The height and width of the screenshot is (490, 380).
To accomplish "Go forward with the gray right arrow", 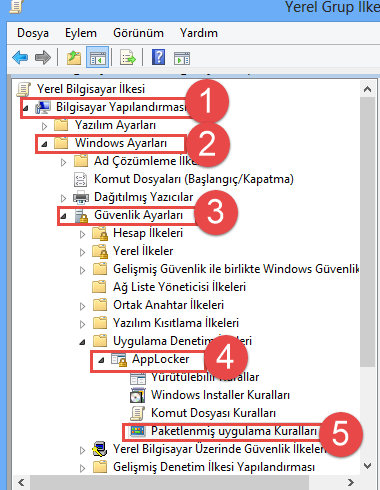I will (x=43, y=58).
